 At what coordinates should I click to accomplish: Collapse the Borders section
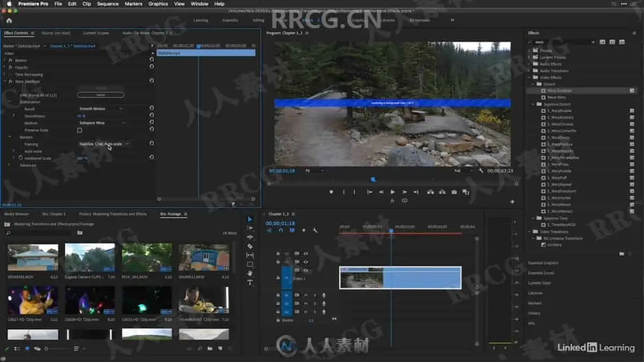[x=9, y=137]
